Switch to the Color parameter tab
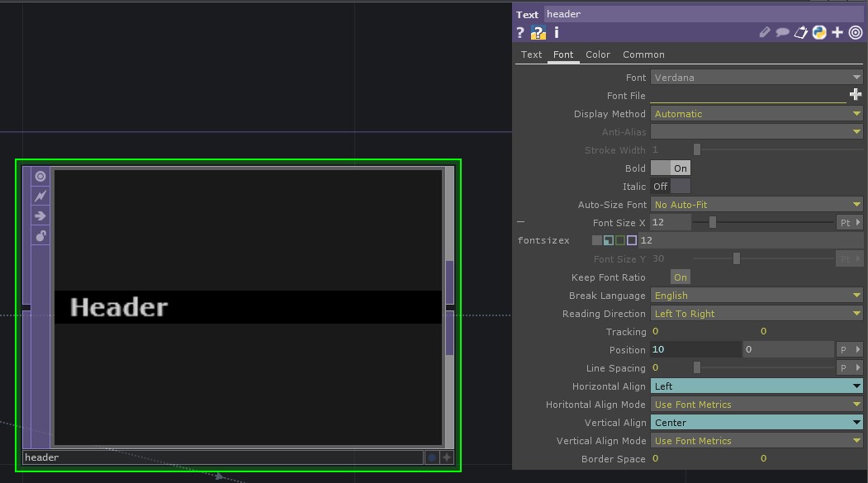This screenshot has width=868, height=483. 597,54
